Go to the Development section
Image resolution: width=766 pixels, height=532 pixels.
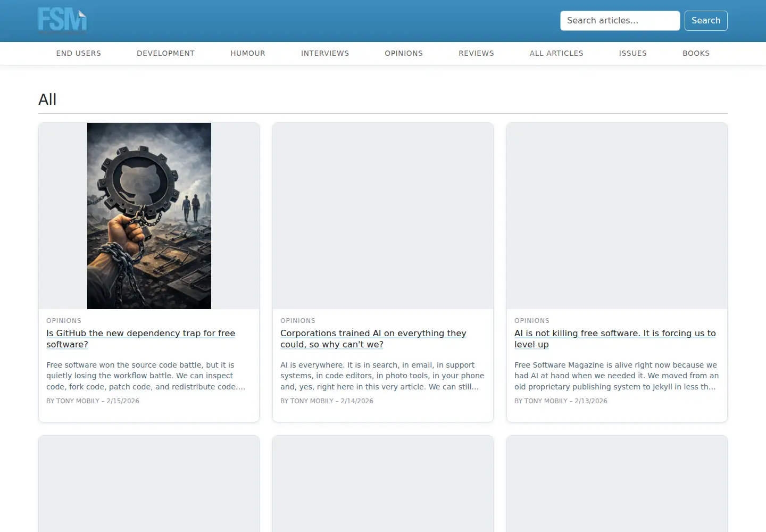[x=165, y=53]
